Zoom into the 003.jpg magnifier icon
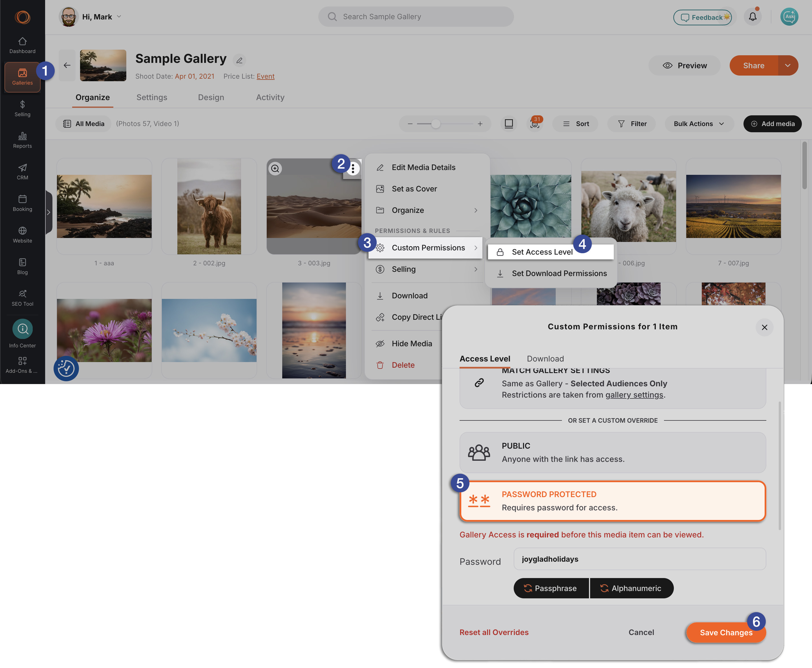The width and height of the screenshot is (812, 668). (x=275, y=169)
